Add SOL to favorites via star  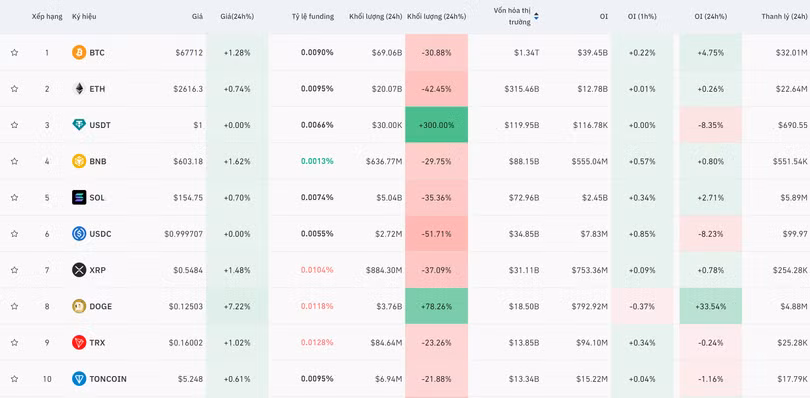tap(14, 197)
